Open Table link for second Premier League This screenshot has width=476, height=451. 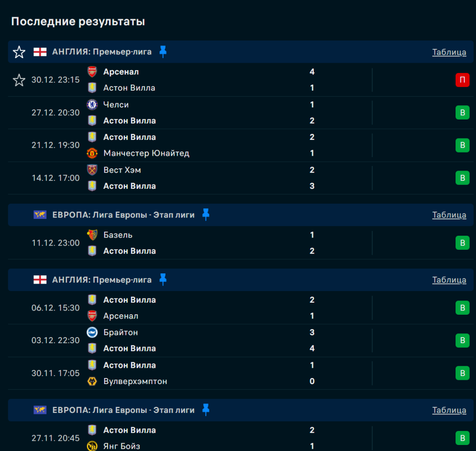449,280
